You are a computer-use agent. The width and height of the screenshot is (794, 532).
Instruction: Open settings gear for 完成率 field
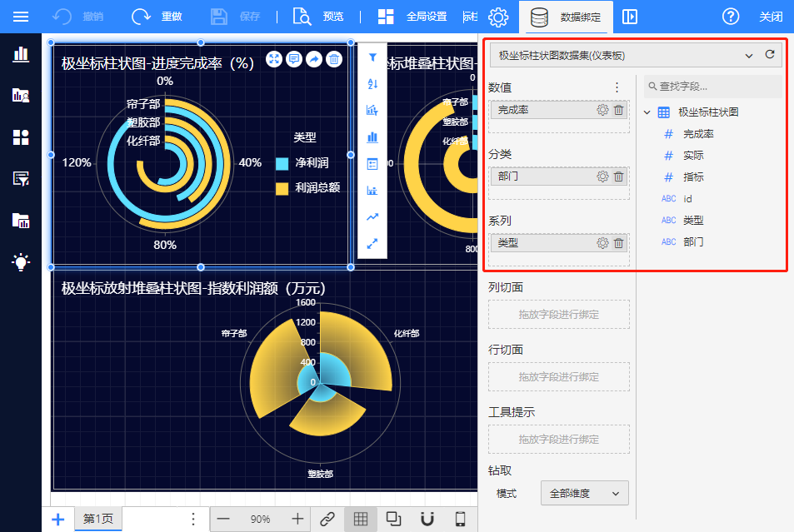[x=602, y=110]
